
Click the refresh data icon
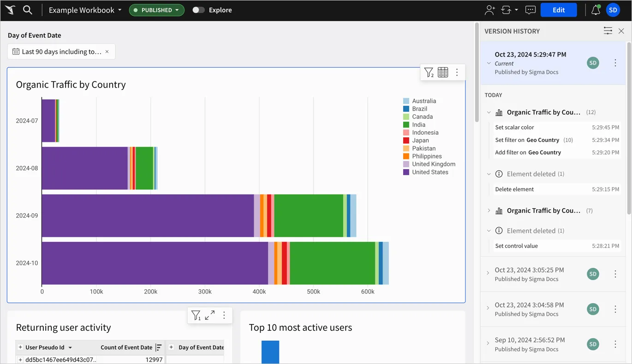[506, 10]
